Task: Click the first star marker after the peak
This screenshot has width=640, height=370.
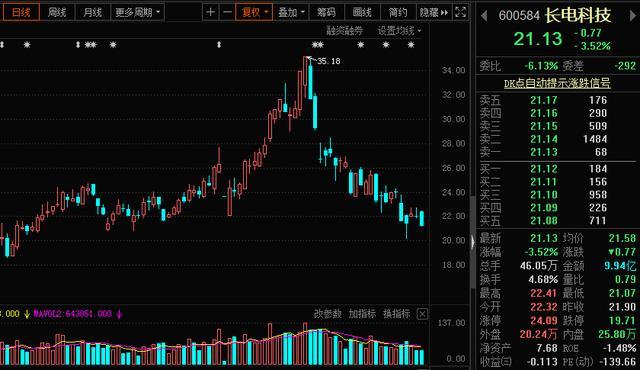Action: tap(360, 44)
